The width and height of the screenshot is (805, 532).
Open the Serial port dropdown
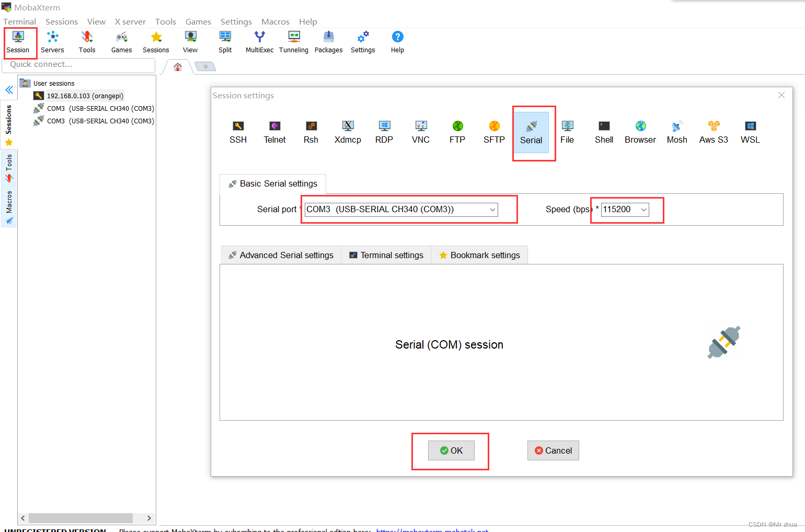pyautogui.click(x=401, y=210)
